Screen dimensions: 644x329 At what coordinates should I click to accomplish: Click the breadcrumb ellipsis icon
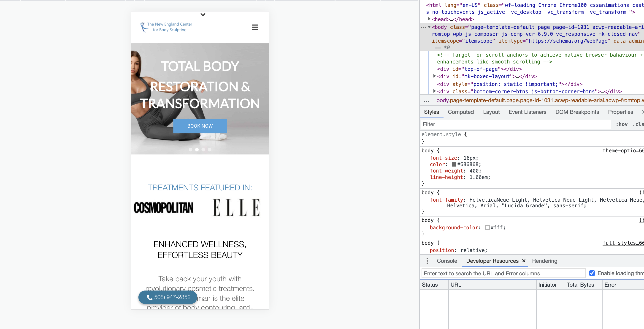click(x=426, y=101)
